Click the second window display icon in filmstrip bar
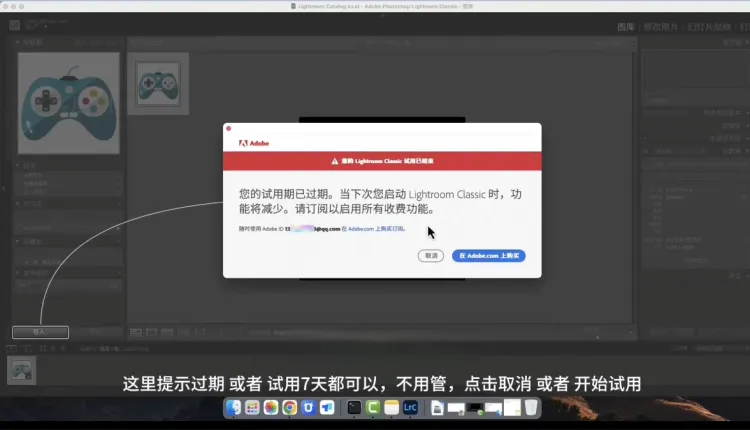750x430 pixels. (x=26, y=349)
